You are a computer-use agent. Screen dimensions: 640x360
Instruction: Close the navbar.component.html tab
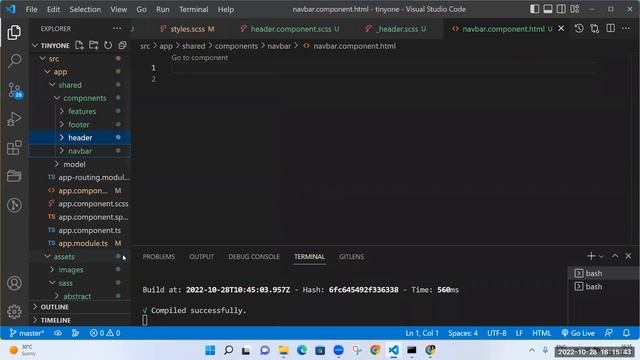coord(561,28)
